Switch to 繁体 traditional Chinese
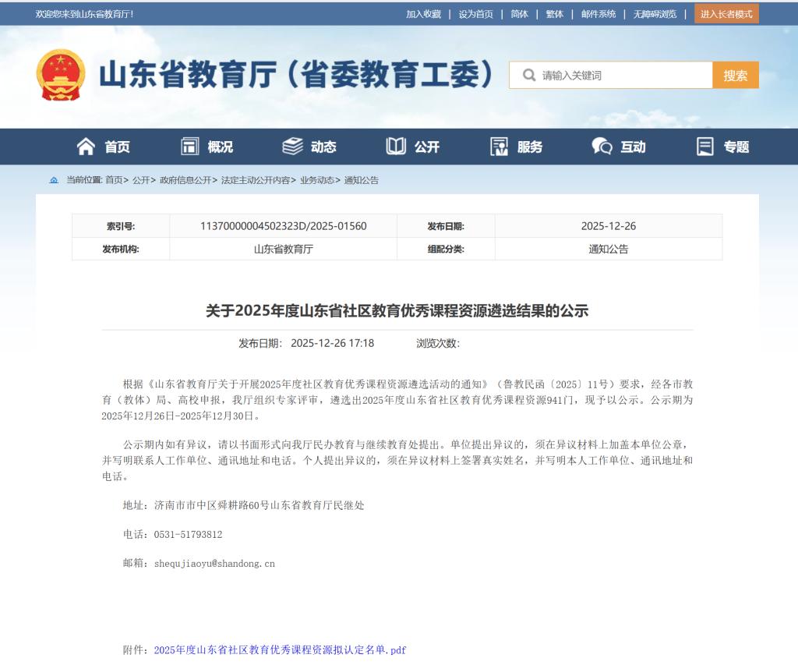The height and width of the screenshot is (672, 798). pos(554,14)
